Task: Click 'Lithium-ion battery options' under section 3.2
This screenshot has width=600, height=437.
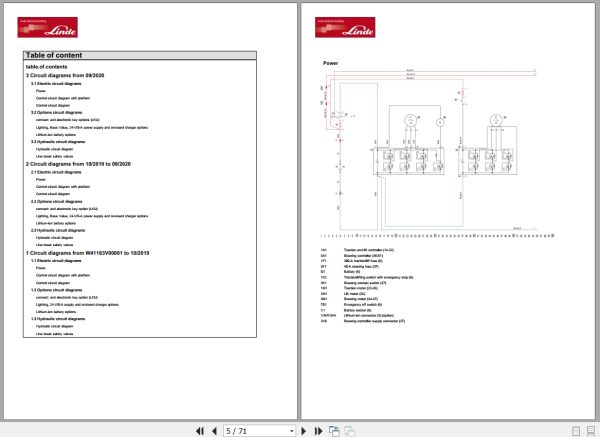Action: click(56, 135)
